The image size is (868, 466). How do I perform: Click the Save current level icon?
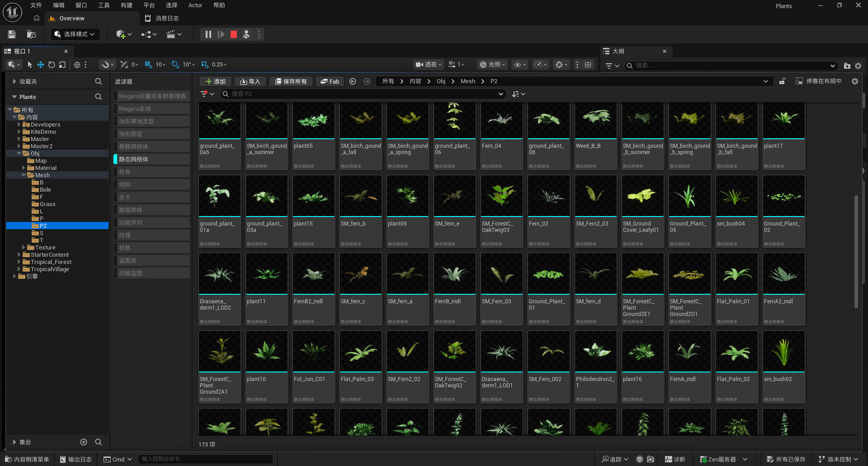pyautogui.click(x=12, y=34)
